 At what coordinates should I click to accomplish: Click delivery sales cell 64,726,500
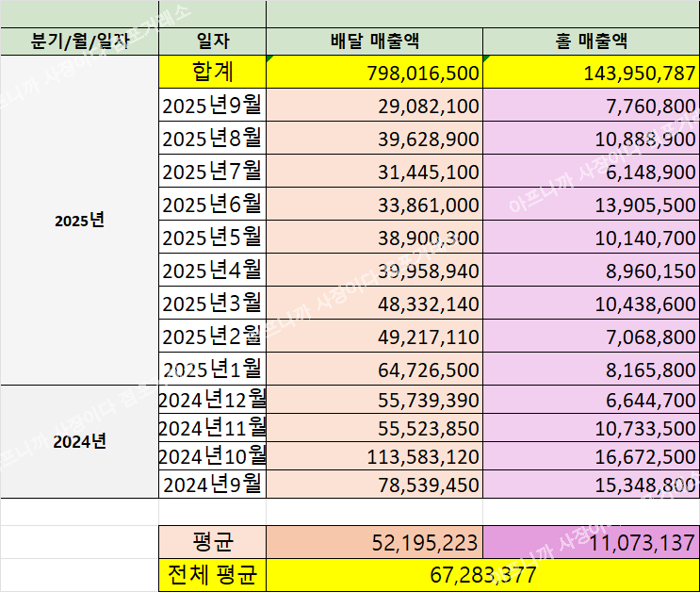[375, 367]
